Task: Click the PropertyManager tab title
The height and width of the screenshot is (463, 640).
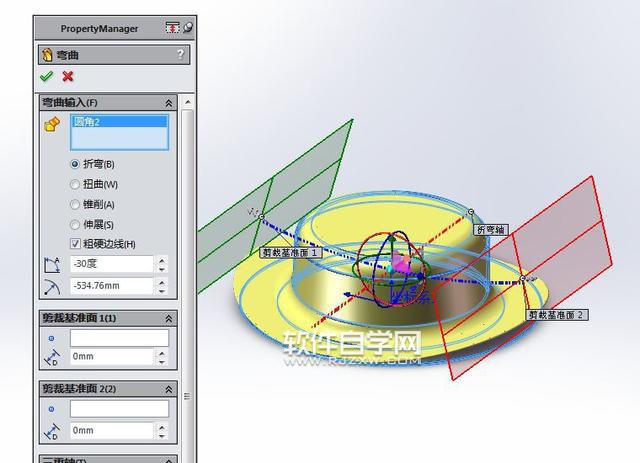Action: coord(99,29)
